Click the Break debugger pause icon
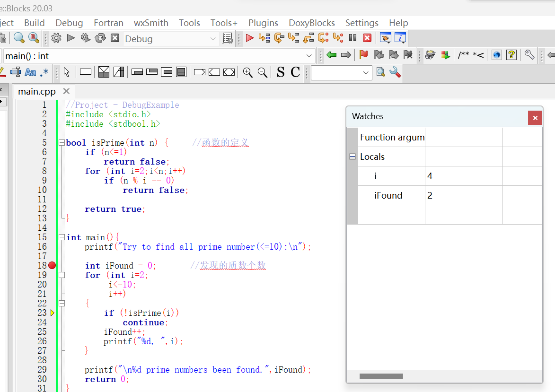 352,38
